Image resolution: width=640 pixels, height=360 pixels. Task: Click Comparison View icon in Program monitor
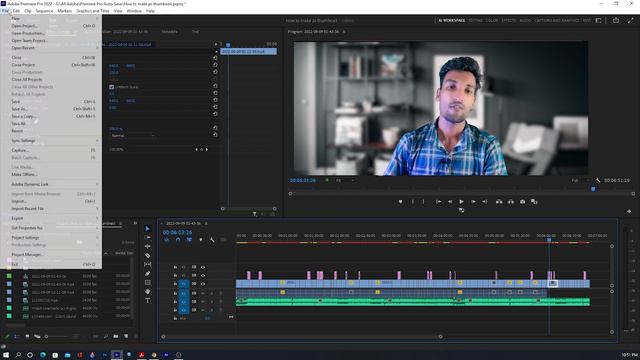pos(534,202)
